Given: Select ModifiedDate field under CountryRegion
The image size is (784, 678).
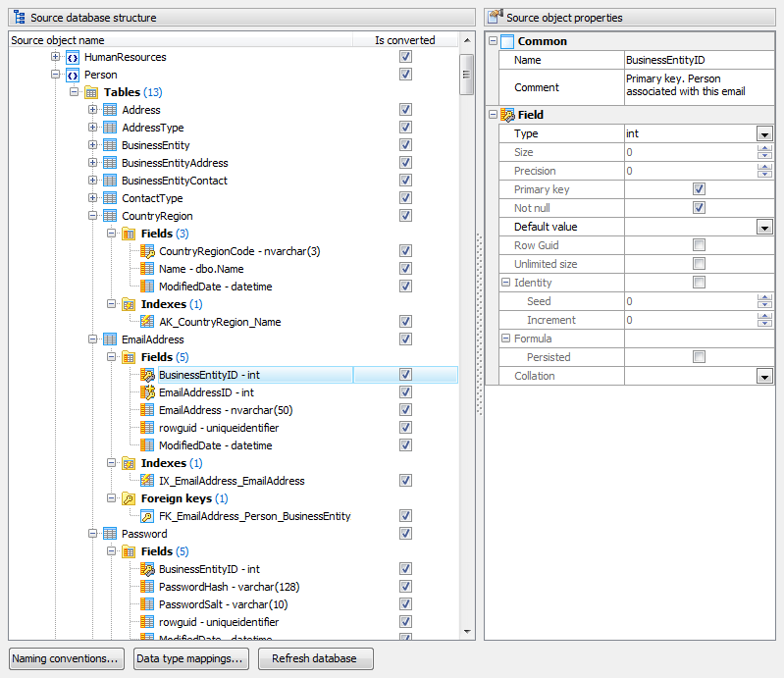Looking at the screenshot, I should pos(216,287).
